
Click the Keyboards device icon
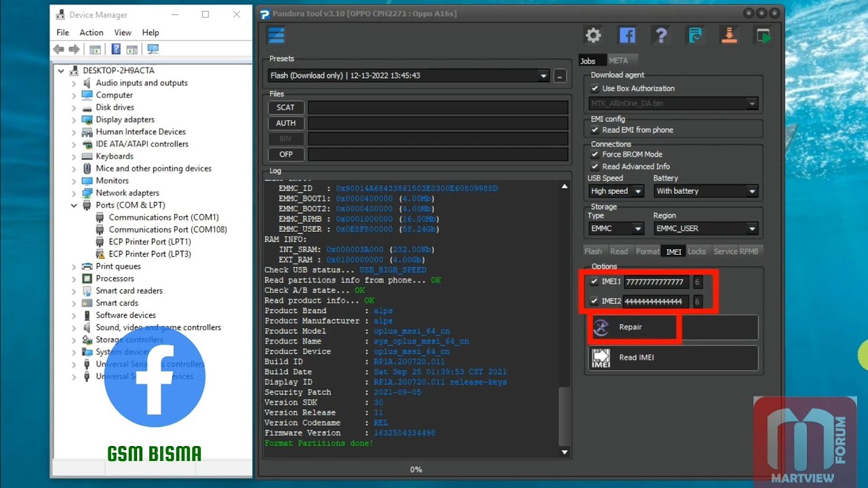click(x=87, y=156)
